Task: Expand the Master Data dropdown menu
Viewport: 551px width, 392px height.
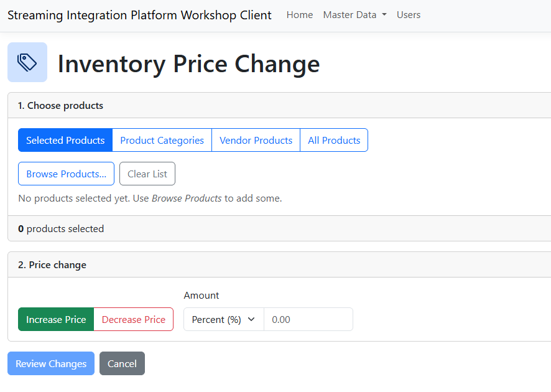Action: (354, 15)
